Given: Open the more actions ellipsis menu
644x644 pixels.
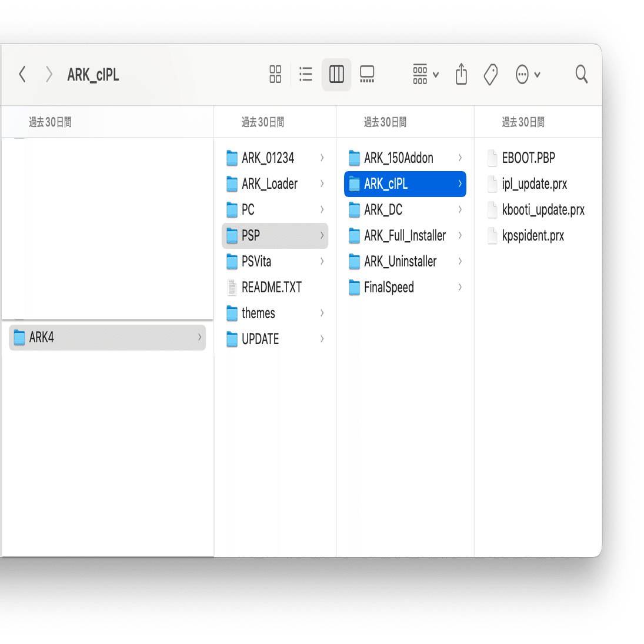Looking at the screenshot, I should (528, 74).
